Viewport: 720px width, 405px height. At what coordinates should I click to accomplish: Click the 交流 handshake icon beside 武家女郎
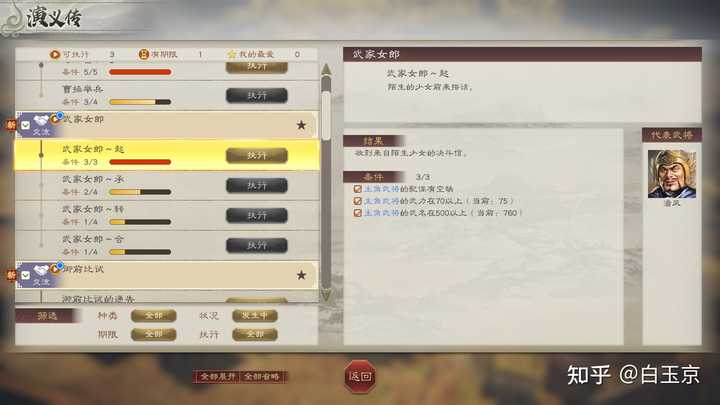[x=41, y=125]
